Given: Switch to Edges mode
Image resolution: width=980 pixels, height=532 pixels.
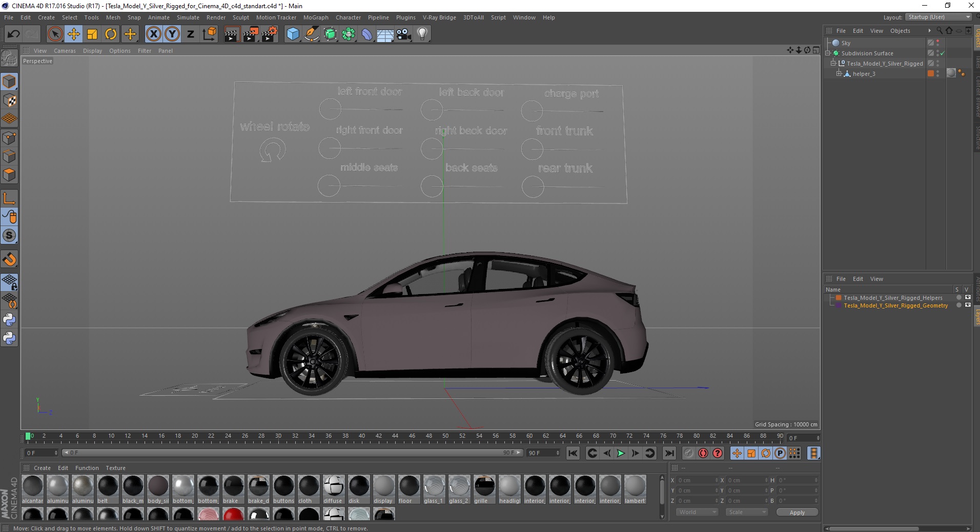Looking at the screenshot, I should [x=9, y=156].
